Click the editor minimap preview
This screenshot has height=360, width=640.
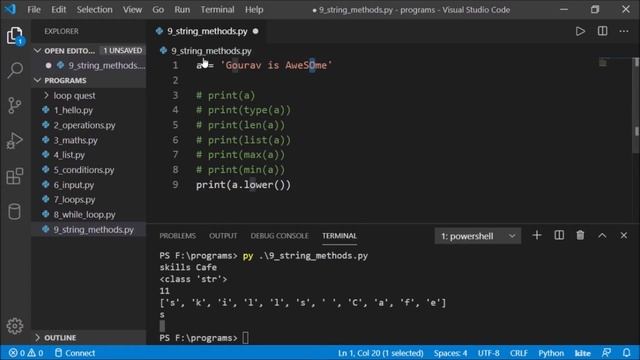(602, 63)
